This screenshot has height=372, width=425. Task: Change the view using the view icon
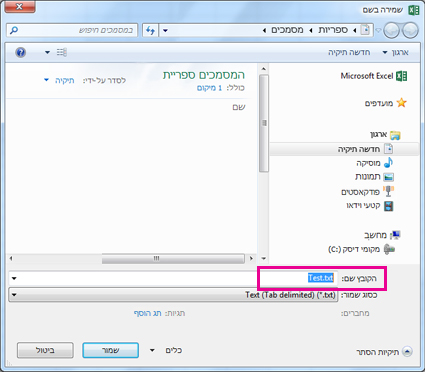click(x=62, y=52)
